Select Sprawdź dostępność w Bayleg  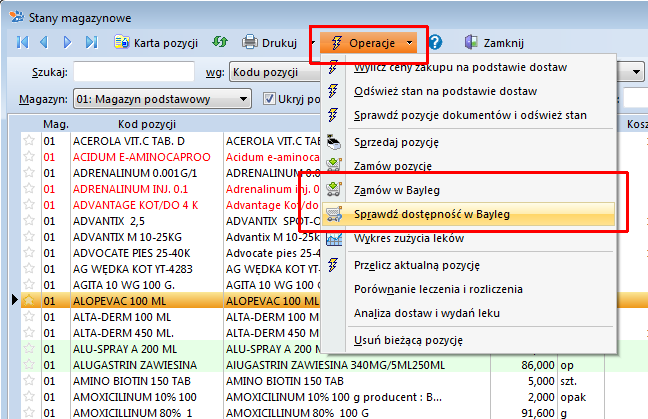pos(468,214)
